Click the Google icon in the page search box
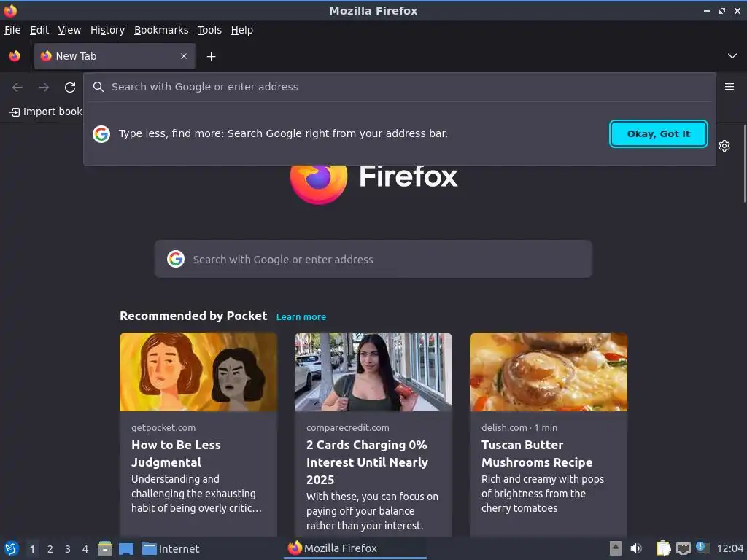The height and width of the screenshot is (560, 747). point(176,259)
